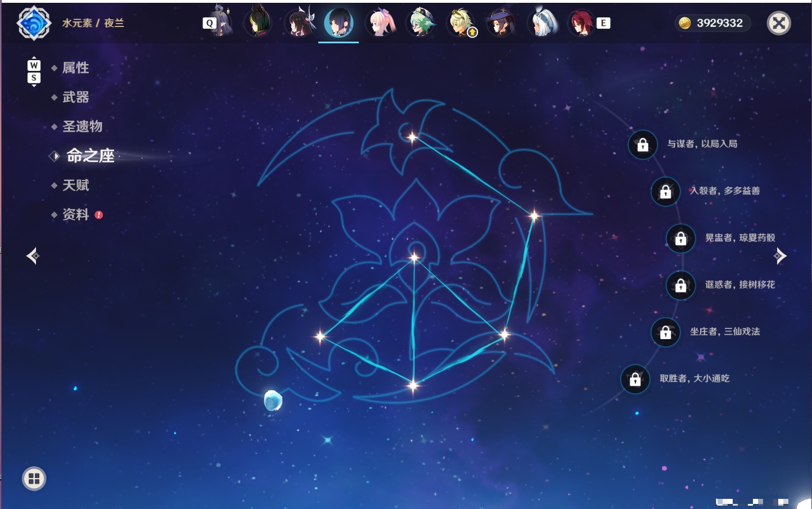The width and height of the screenshot is (812, 509).
Task: Open the third locked constellation node
Action: (681, 238)
